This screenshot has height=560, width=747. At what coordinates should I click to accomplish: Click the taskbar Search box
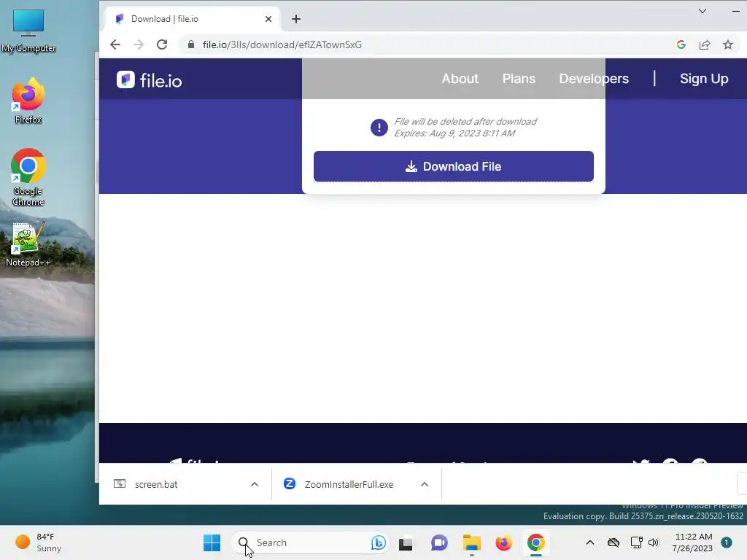311,542
